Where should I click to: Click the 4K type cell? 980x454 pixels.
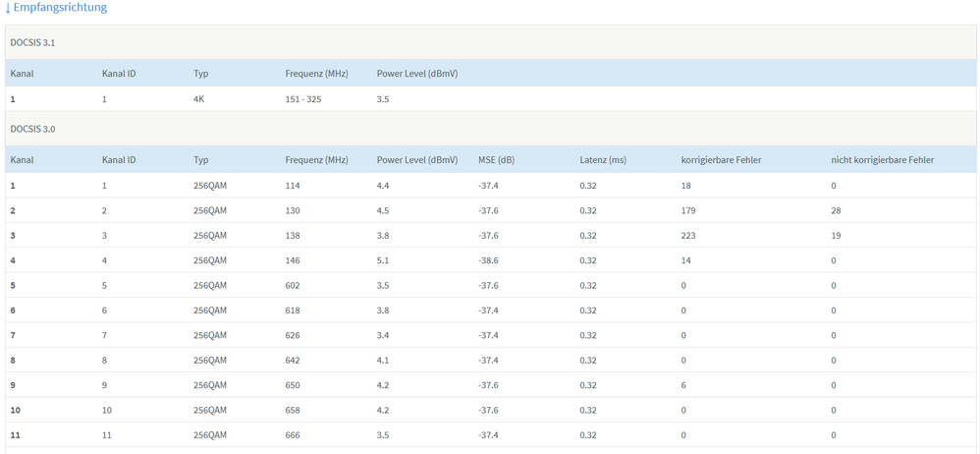pos(198,99)
